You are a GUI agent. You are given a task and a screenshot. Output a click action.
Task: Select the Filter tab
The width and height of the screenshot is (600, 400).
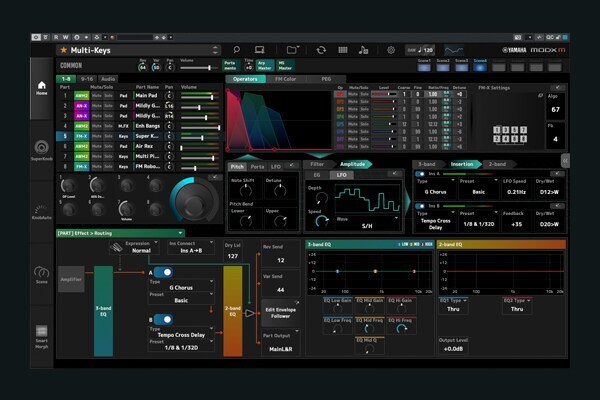317,164
